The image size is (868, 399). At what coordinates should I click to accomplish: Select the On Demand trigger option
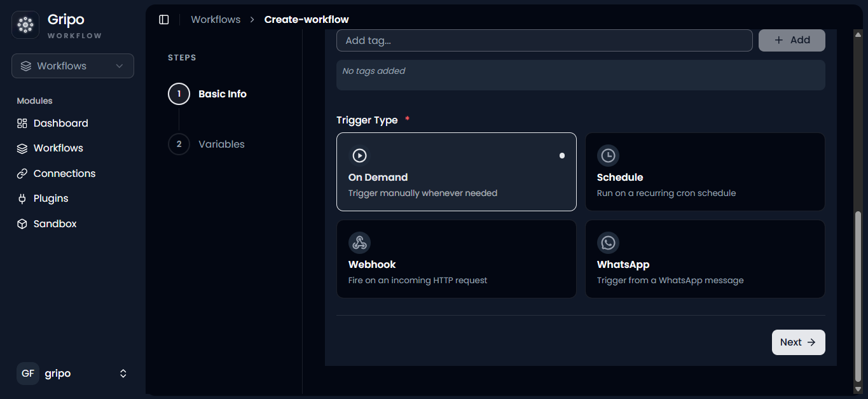[x=457, y=172]
